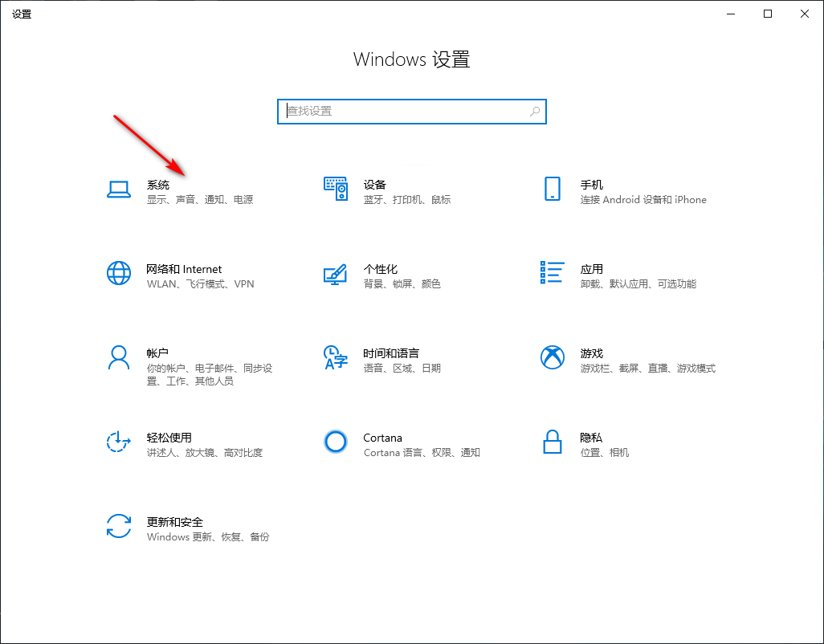The image size is (824, 644).
Task: Open 应用 via the list icon
Action: pos(553,273)
